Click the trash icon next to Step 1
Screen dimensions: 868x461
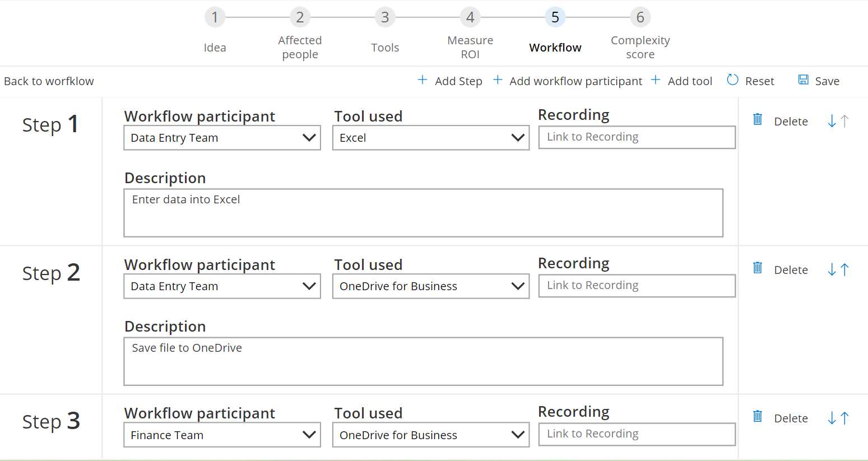[758, 119]
